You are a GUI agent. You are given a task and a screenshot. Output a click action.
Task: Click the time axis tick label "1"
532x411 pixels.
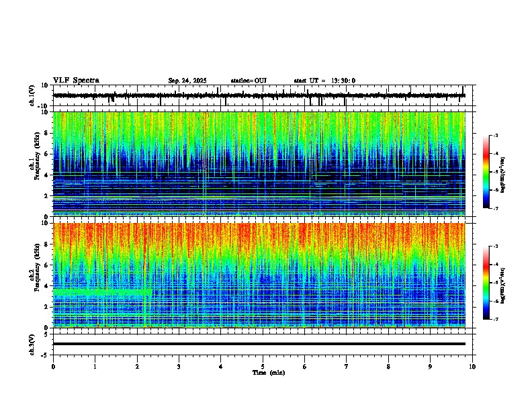click(x=95, y=367)
